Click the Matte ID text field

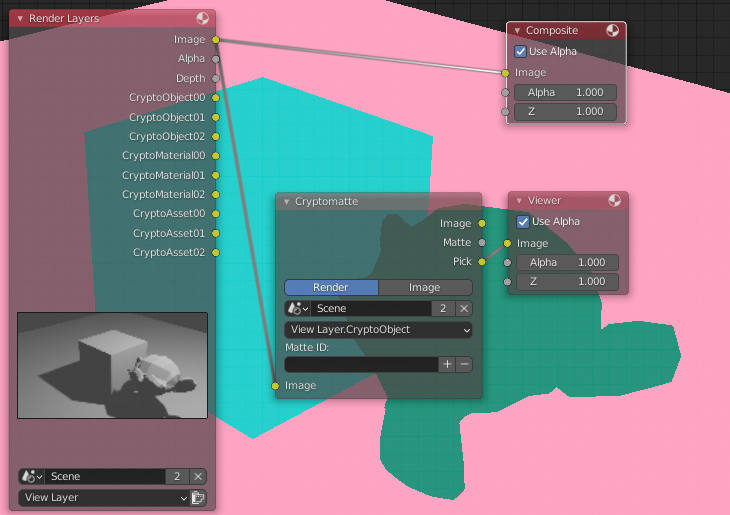pos(361,364)
